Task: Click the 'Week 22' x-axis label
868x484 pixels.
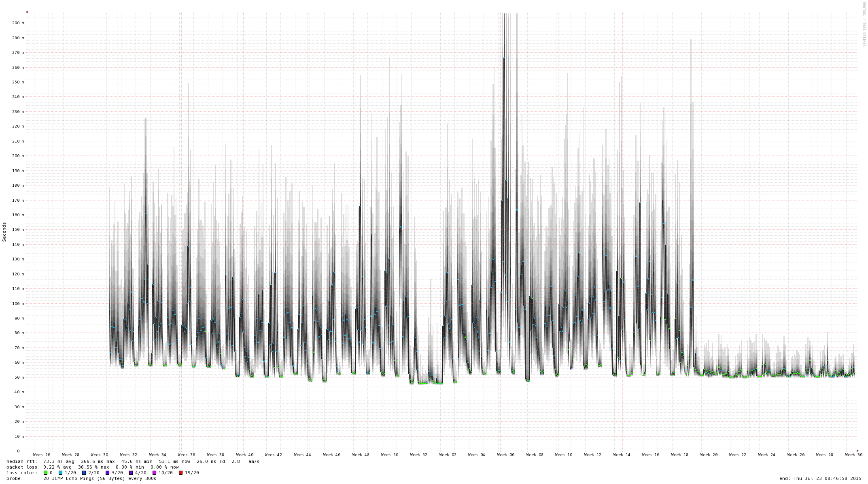Action: pos(738,455)
